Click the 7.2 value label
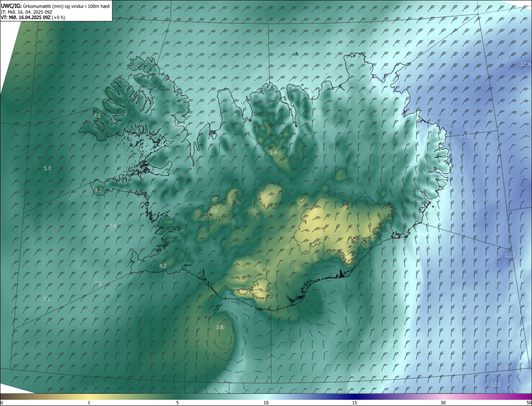Viewport: 532px width, 406px height. (x=47, y=299)
